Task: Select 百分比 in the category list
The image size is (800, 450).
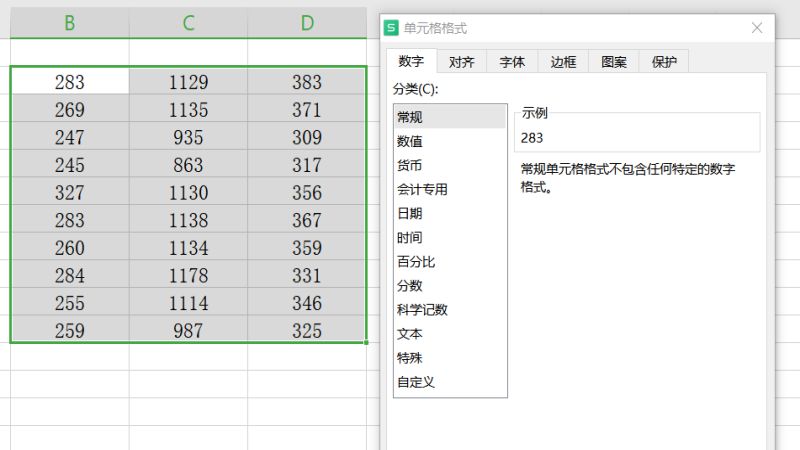Action: (416, 262)
